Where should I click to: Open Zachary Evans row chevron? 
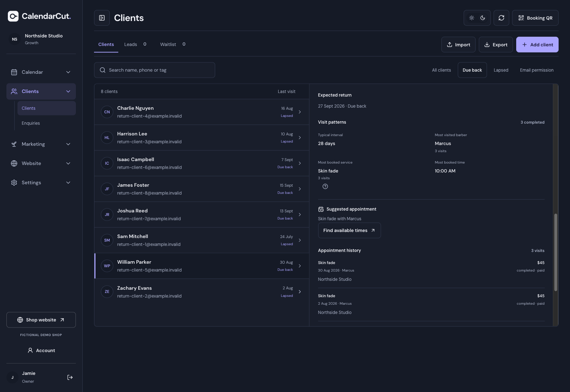pyautogui.click(x=300, y=292)
